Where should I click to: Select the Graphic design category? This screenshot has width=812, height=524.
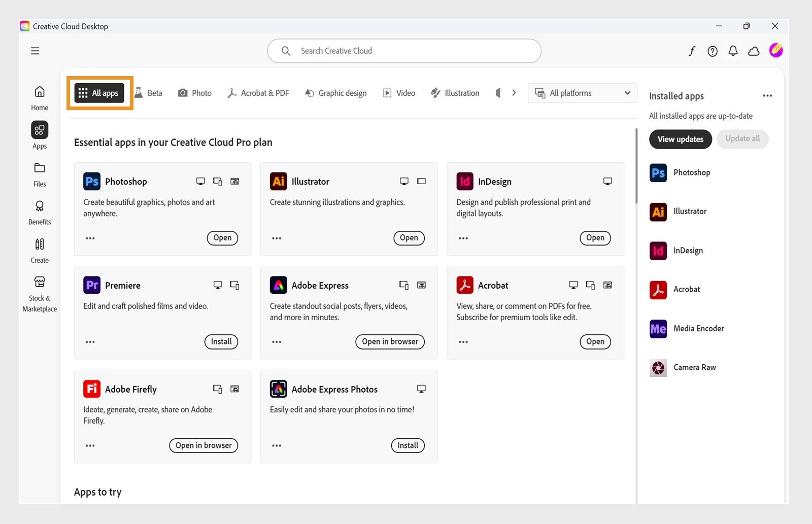point(335,93)
